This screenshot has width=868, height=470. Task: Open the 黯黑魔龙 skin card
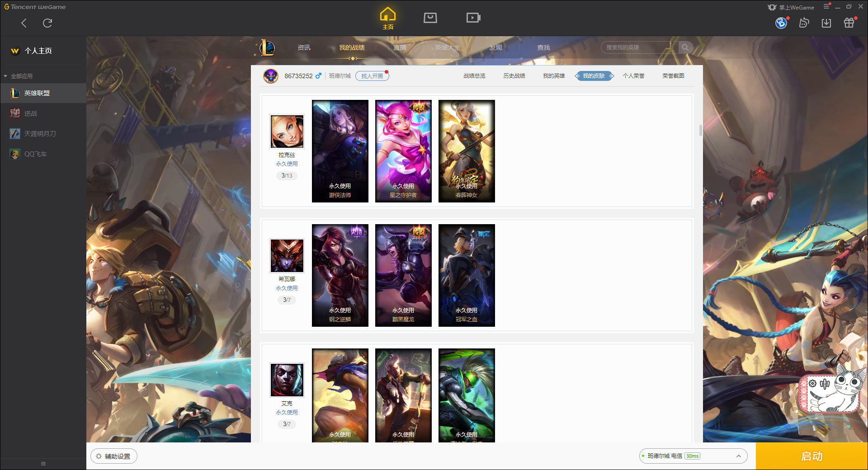[x=403, y=275]
